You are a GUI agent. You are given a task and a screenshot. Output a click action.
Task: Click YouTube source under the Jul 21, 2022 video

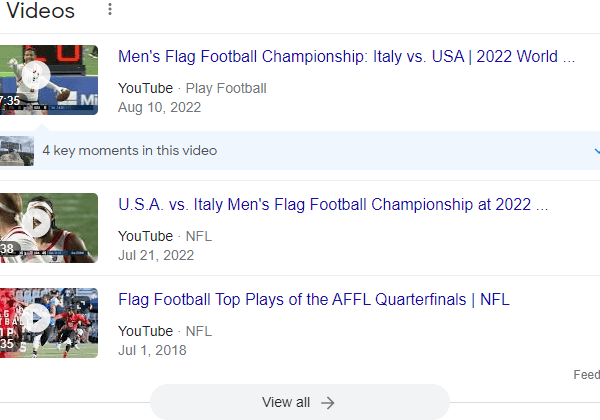point(145,236)
